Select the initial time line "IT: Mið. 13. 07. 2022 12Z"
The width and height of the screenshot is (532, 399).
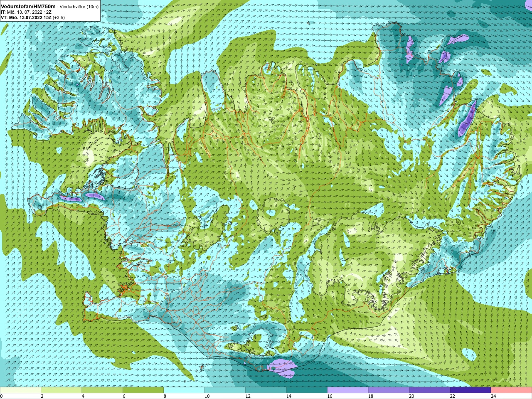(x=26, y=12)
